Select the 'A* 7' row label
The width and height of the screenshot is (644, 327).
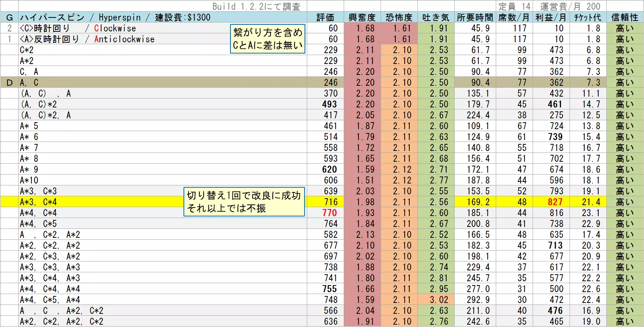[x=29, y=148]
